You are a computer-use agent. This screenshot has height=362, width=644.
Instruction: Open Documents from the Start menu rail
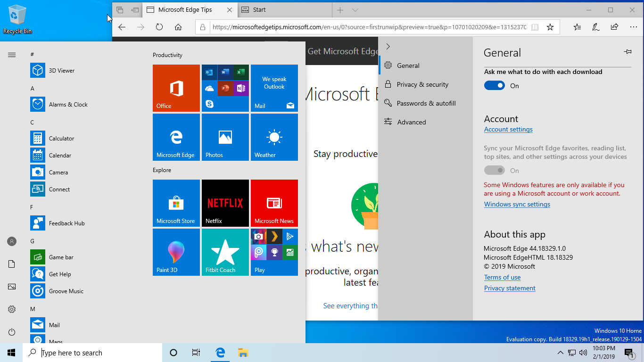[x=12, y=264]
